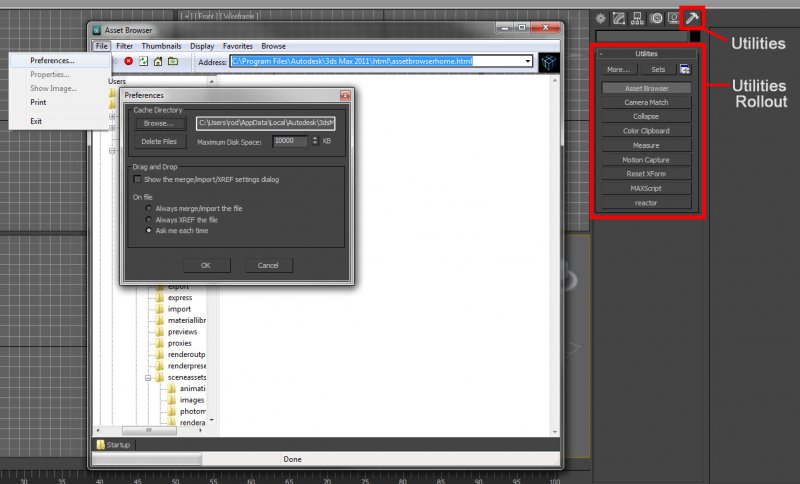Select 'Ask me each time' radio button
The height and width of the screenshot is (484, 800).
(148, 231)
